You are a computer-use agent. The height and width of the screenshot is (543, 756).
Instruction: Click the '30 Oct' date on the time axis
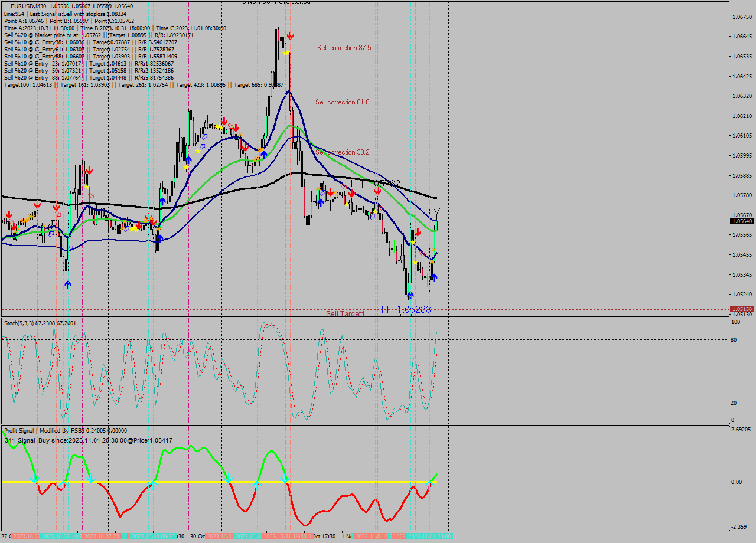198,536
